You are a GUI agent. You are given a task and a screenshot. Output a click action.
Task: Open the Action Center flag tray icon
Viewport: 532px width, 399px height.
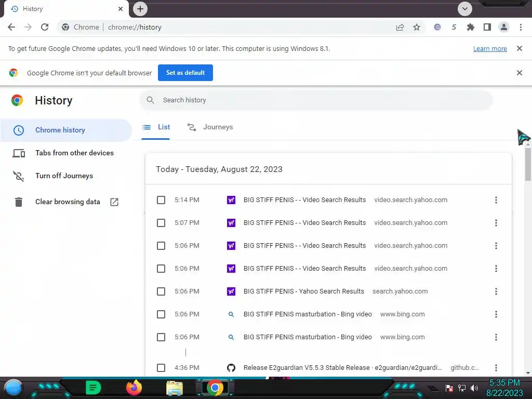[449, 388]
